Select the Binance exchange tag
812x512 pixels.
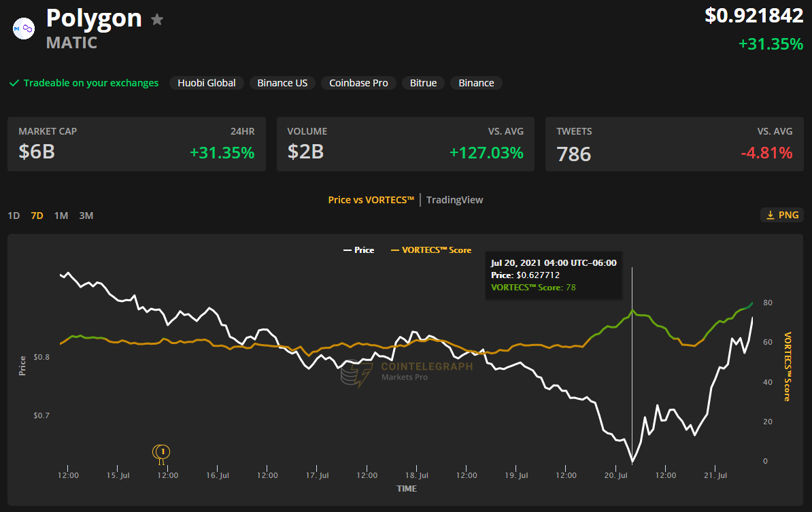pos(476,83)
